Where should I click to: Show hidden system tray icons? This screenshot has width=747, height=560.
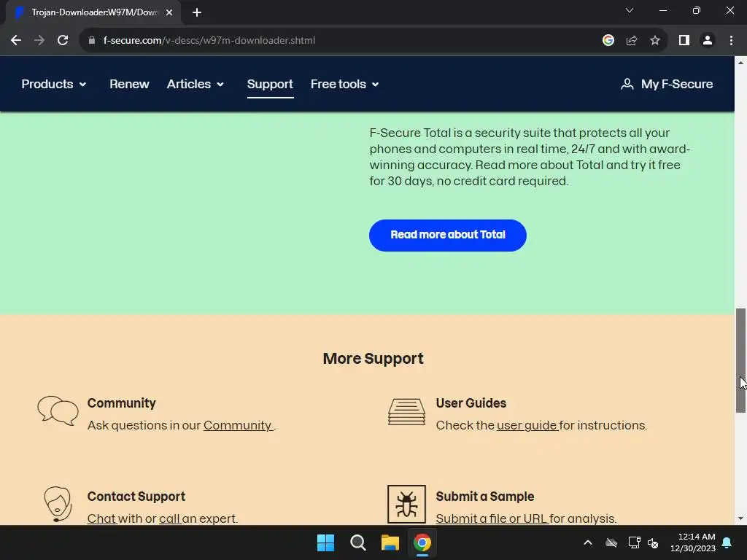(x=588, y=542)
